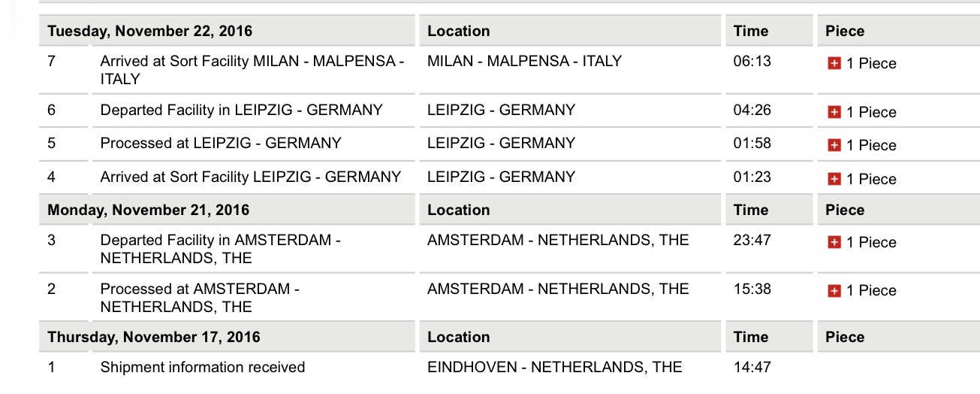Click the plus icon for Processed at Amsterdam
The height and width of the screenshot is (394, 980).
tap(834, 291)
